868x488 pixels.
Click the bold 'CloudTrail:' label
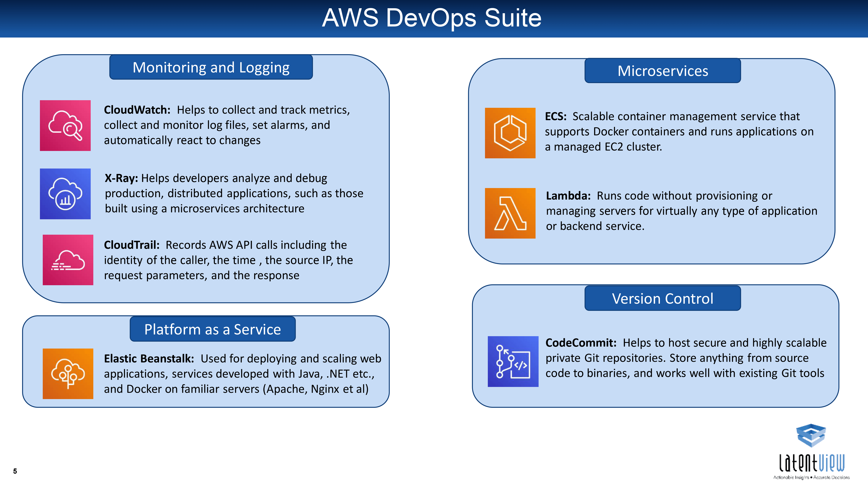(132, 245)
